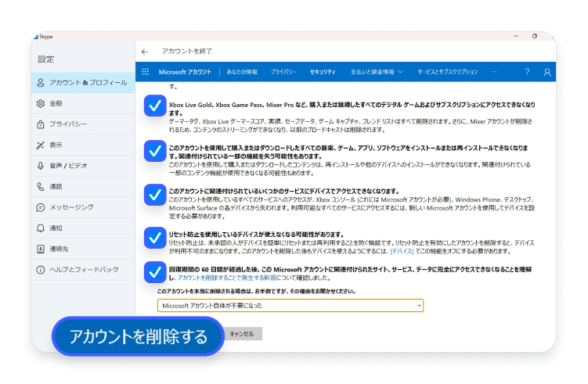
Task: Open the help question mark icon
Action: (527, 71)
